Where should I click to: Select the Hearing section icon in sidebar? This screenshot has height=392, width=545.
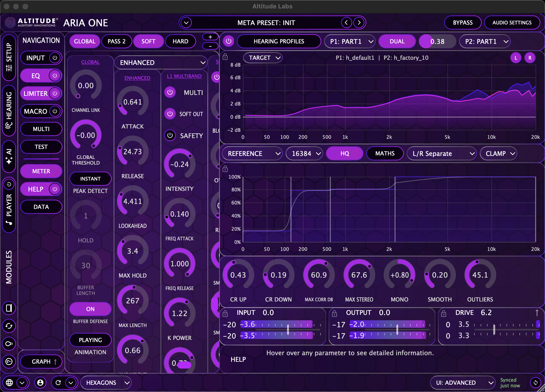tap(9, 110)
